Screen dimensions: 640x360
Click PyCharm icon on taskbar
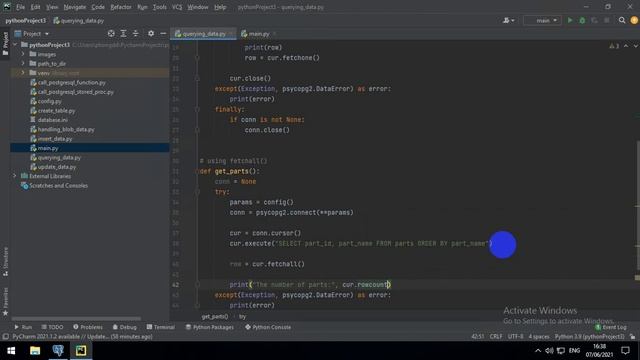81,351
